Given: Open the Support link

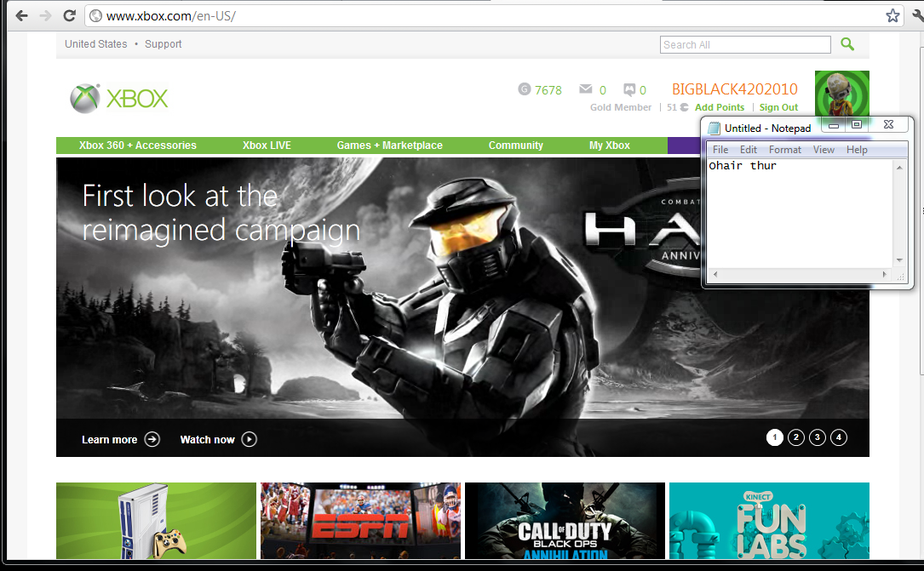Looking at the screenshot, I should [164, 44].
